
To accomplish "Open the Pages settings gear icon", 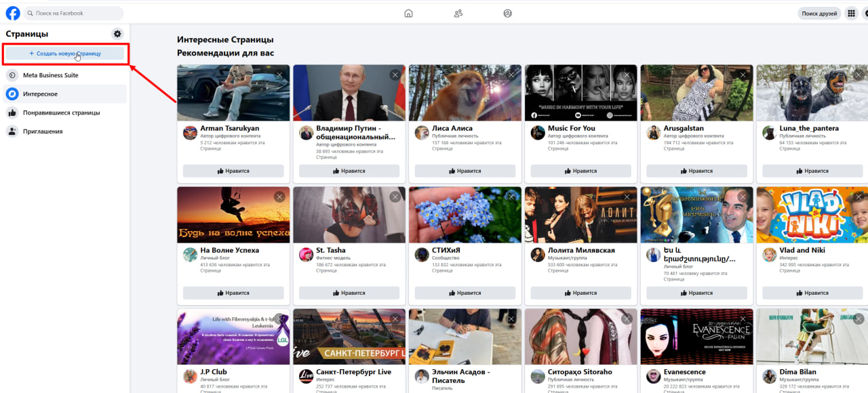I will [x=117, y=34].
